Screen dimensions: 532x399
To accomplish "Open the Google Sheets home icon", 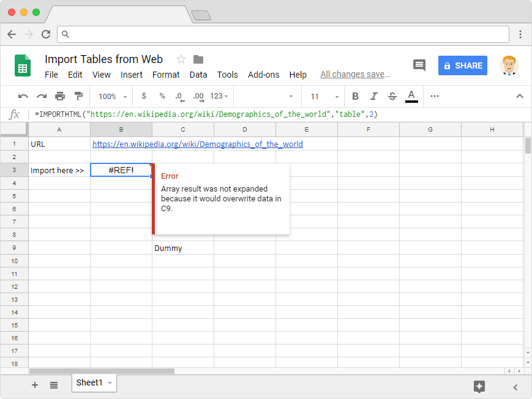I will (x=23, y=65).
